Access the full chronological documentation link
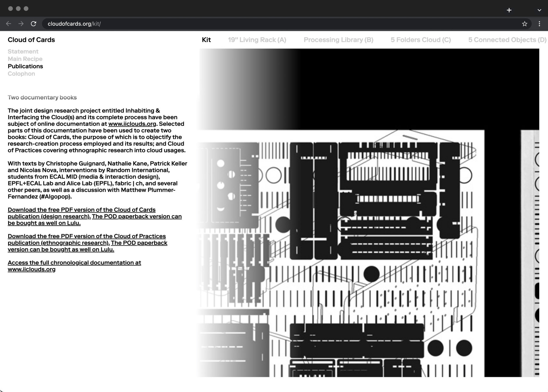 click(x=74, y=266)
